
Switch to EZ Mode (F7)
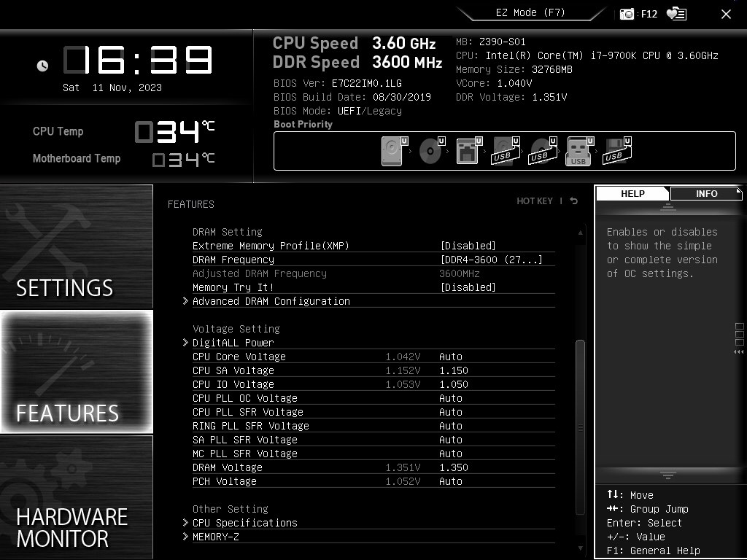530,13
